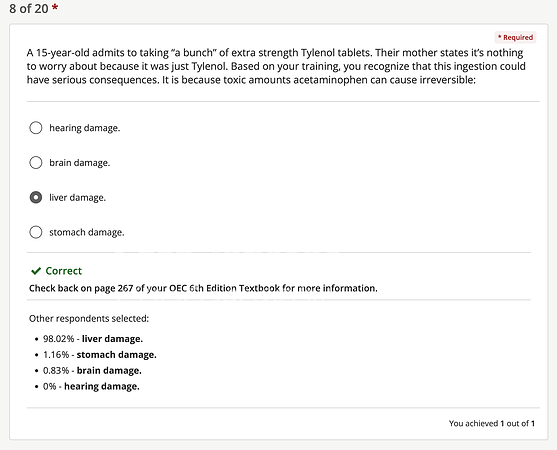The width and height of the screenshot is (557, 450).
Task: Click the Required badge
Action: click(x=515, y=37)
